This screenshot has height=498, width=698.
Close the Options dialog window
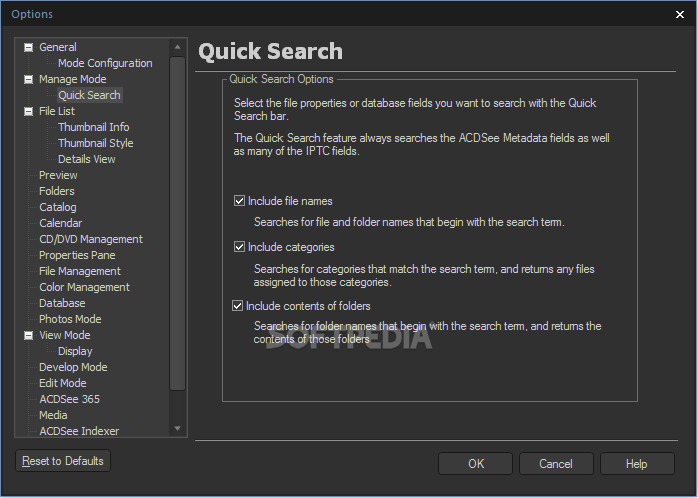pyautogui.click(x=680, y=15)
